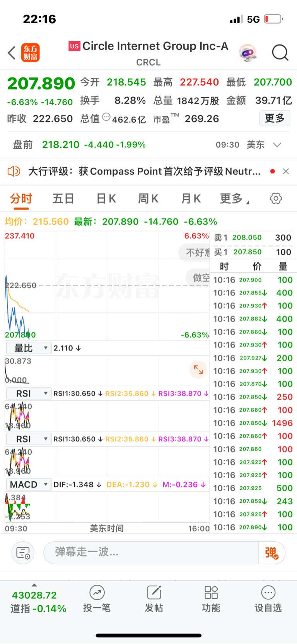
Task: Tap the intraday price line chart
Action: point(107,286)
